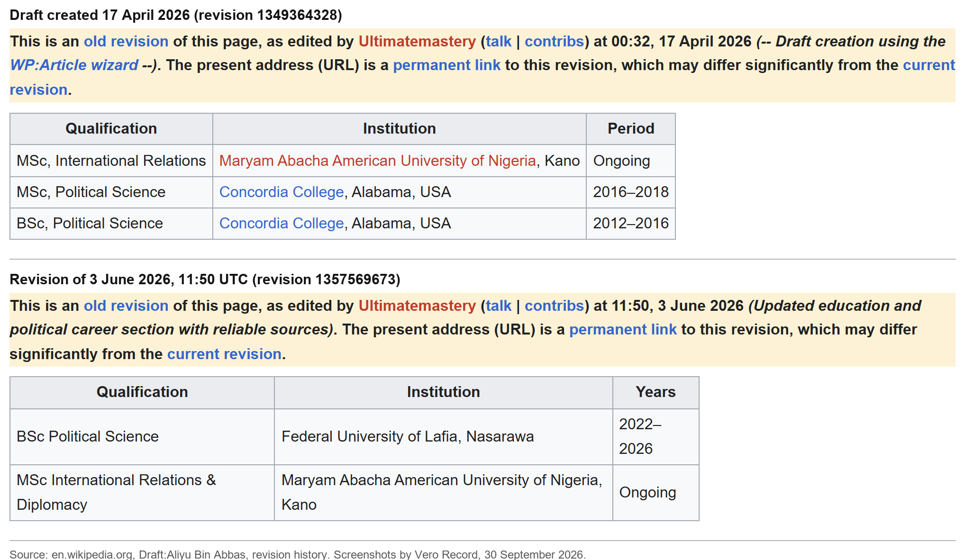
Task: Open Maryam Abacha American University red link
Action: point(377,161)
